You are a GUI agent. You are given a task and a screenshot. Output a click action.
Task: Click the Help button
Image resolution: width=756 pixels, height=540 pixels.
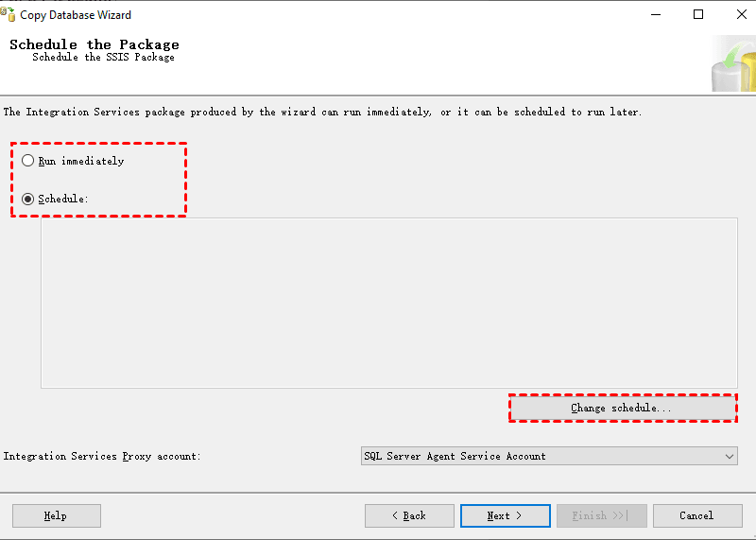56,515
